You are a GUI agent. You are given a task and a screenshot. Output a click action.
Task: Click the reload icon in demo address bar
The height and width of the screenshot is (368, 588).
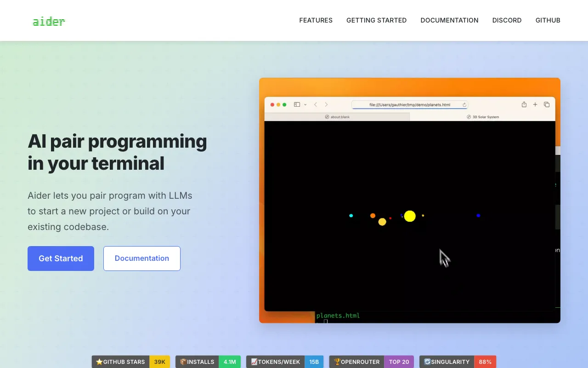tap(464, 105)
